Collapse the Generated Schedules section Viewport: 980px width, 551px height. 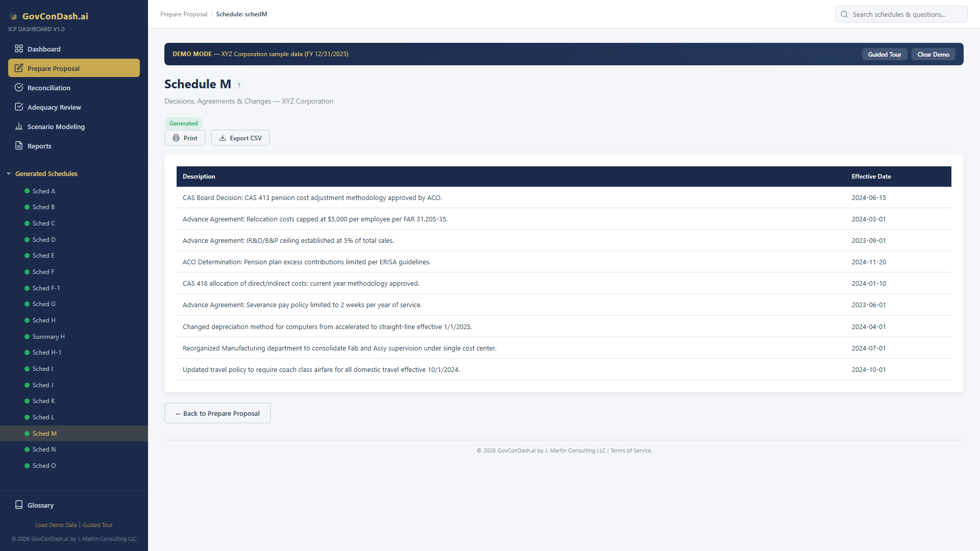[x=9, y=173]
